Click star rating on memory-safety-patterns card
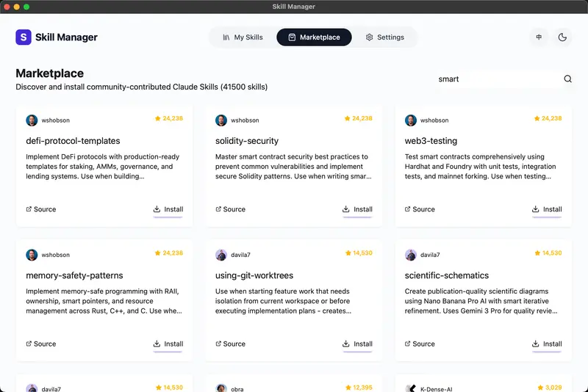 pos(168,253)
